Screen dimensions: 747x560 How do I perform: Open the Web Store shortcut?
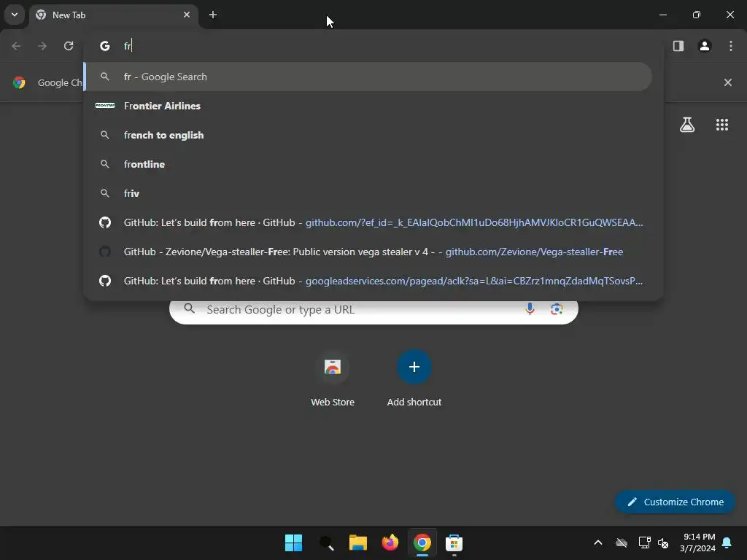click(333, 379)
